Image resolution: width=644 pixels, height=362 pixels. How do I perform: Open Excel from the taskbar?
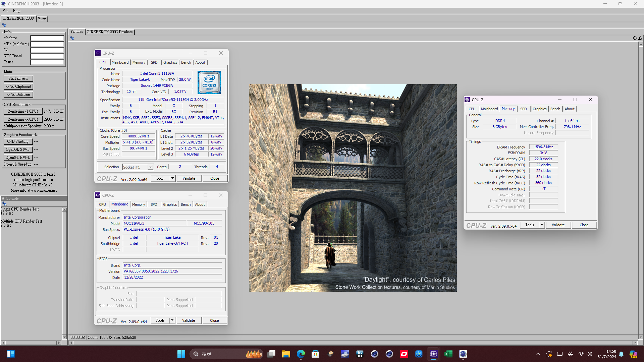(448, 354)
